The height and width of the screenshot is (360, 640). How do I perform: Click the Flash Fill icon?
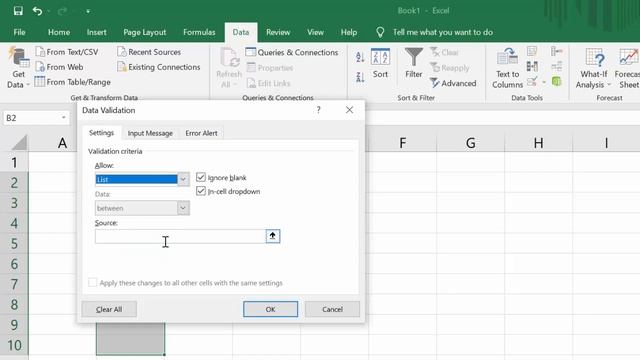point(532,51)
